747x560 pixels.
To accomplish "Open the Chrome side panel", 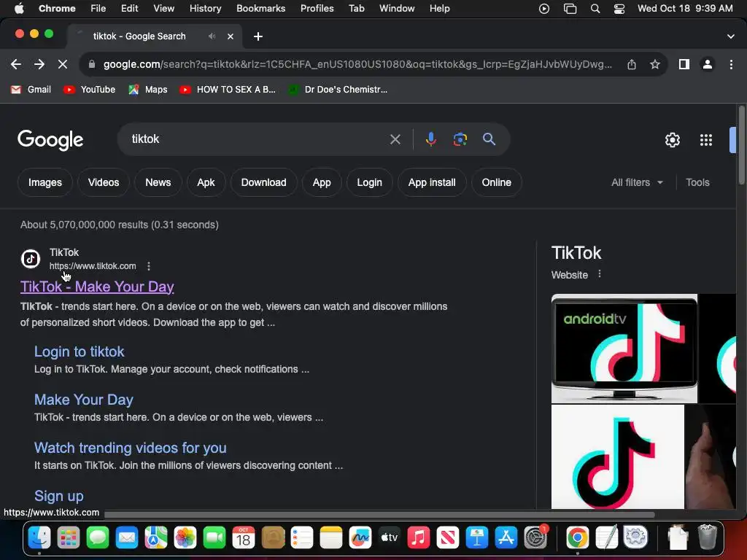I will click(x=684, y=64).
